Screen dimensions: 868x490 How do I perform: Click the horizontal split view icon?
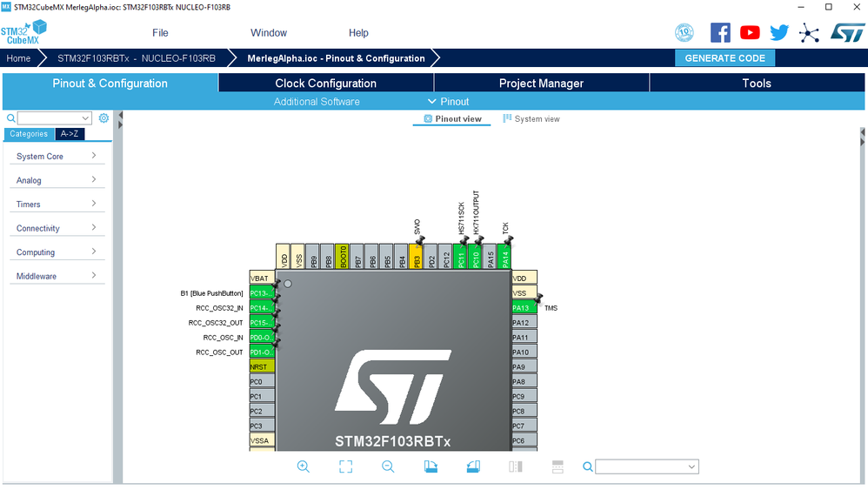558,467
